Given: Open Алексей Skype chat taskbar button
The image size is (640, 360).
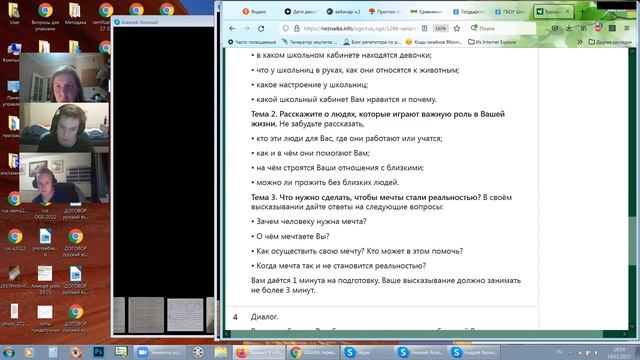Looking at the screenshot, I should (x=421, y=352).
